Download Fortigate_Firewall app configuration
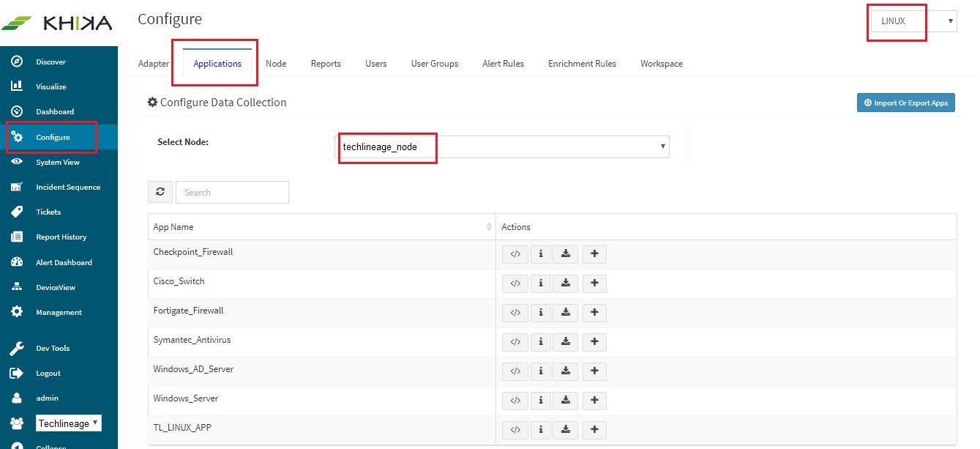980x449 pixels. (566, 313)
